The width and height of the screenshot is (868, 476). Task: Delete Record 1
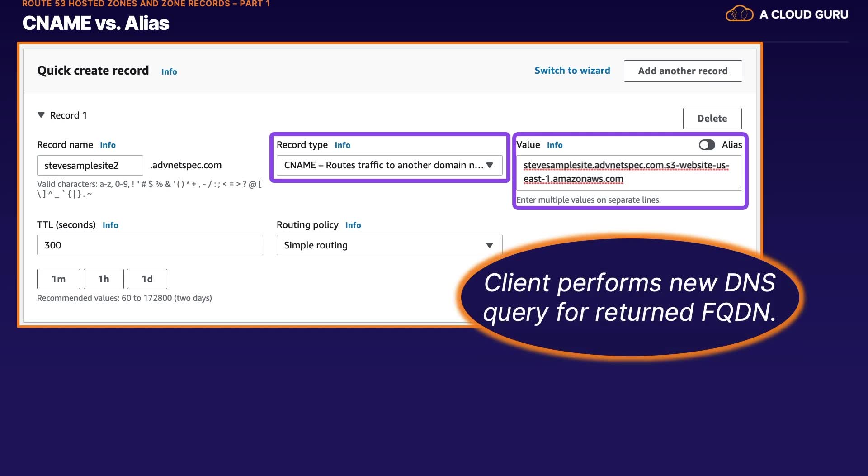pyautogui.click(x=712, y=119)
